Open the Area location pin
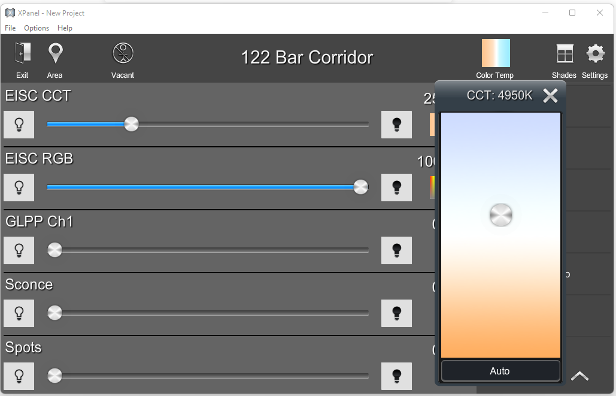This screenshot has width=616, height=396. 55,53
